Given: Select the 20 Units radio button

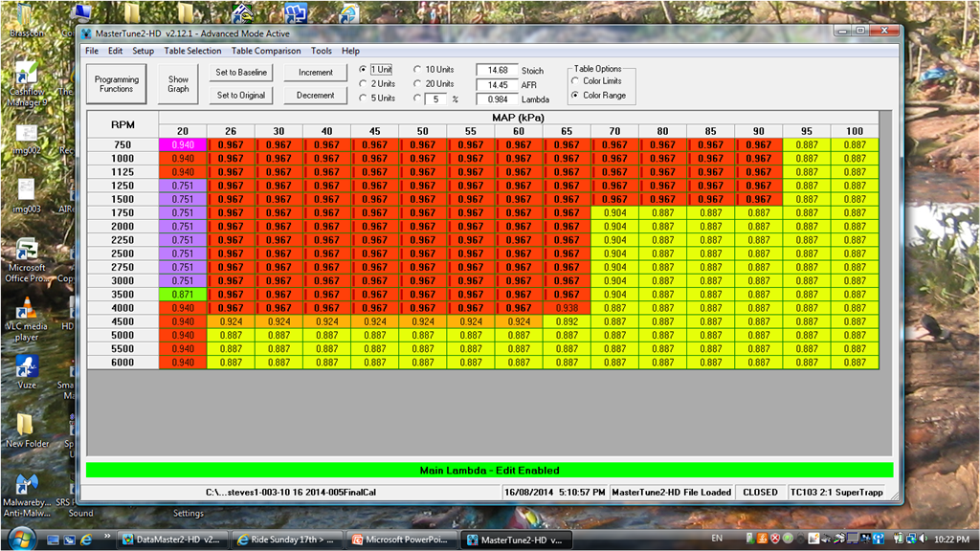Looking at the screenshot, I should click(x=417, y=84).
